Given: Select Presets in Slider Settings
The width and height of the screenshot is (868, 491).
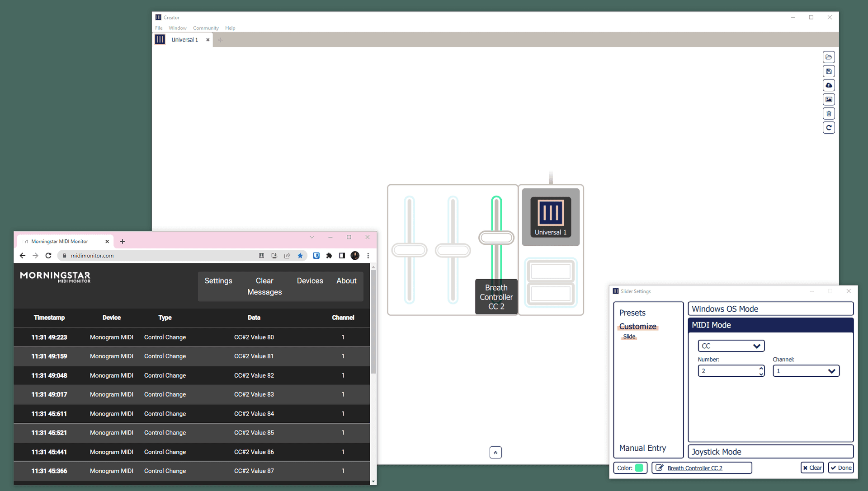Looking at the screenshot, I should [632, 313].
